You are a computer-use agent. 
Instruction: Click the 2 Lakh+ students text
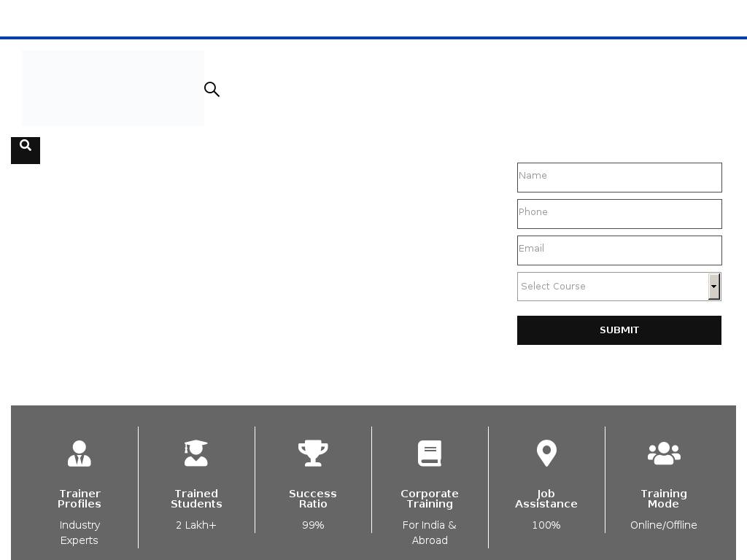point(196,525)
